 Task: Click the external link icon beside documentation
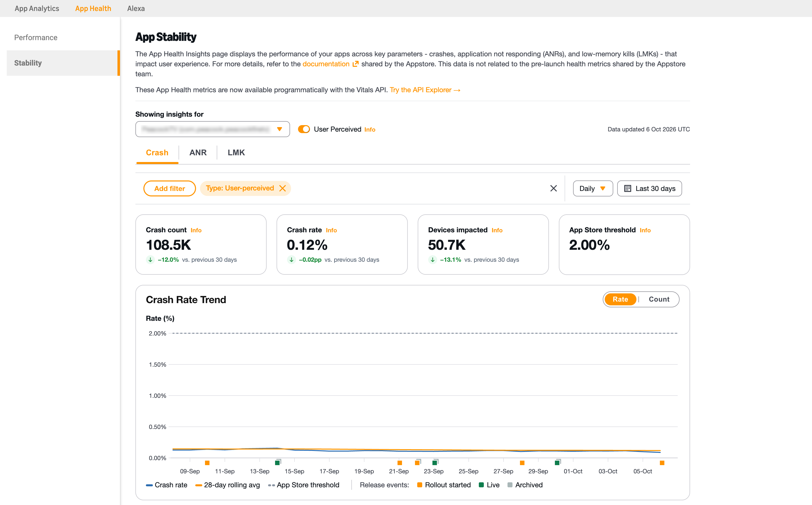pyautogui.click(x=356, y=64)
